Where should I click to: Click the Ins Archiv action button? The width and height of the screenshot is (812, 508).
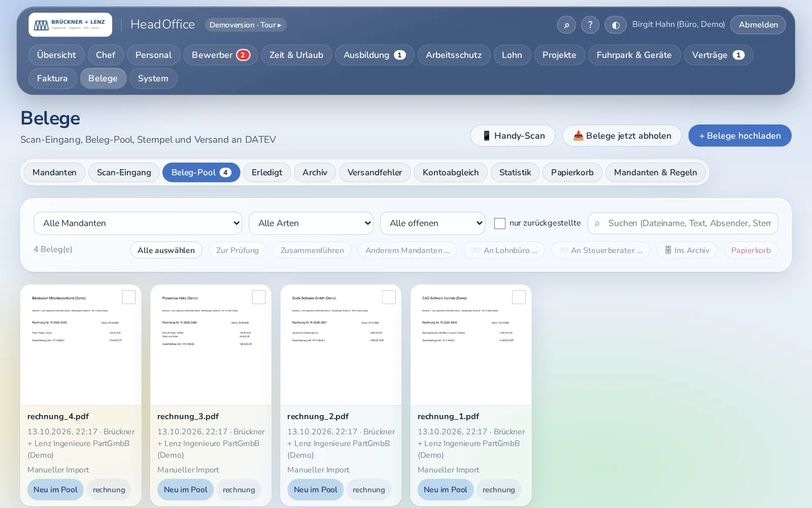pos(687,250)
